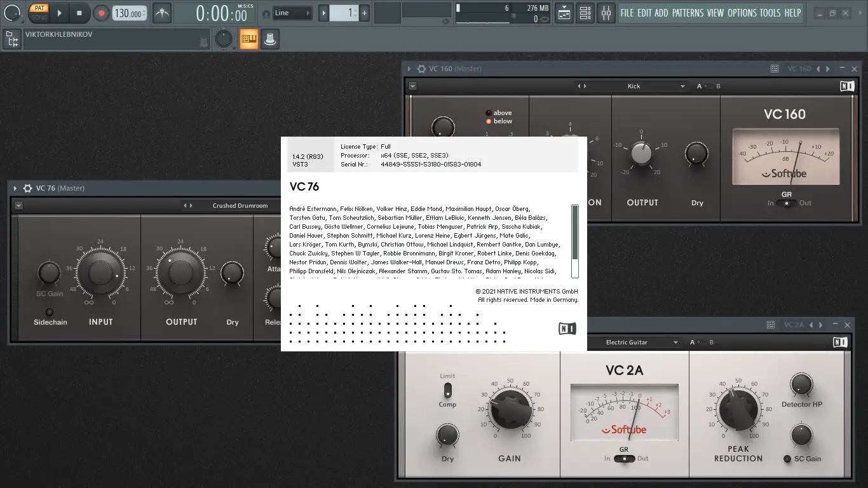Toggle the GR In/Out switch in VC 160

(787, 203)
